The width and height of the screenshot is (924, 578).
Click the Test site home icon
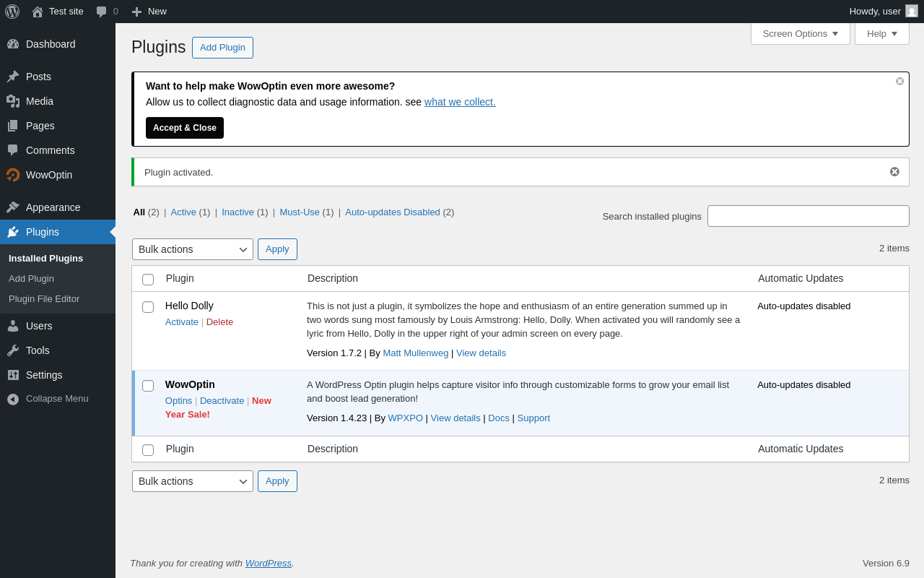pyautogui.click(x=38, y=12)
